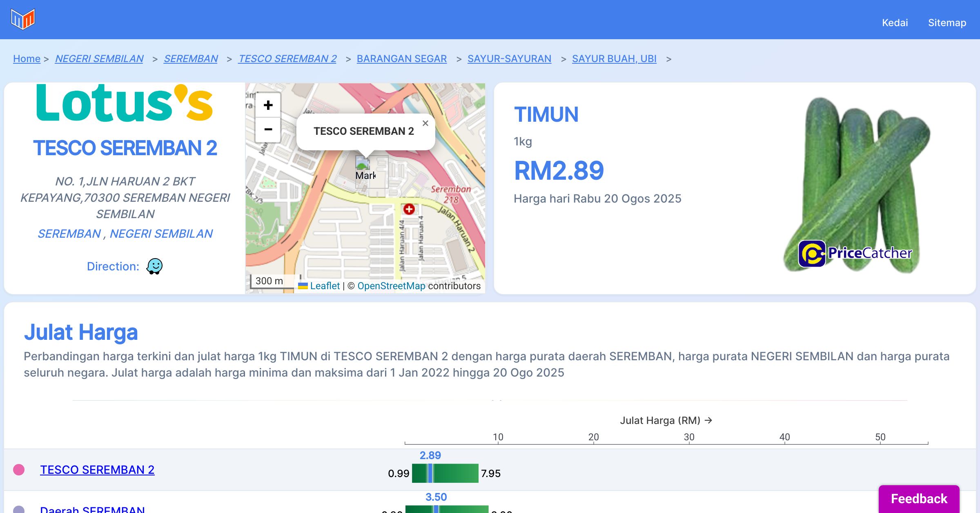
Task: Open the Leaflet attribution link
Action: pos(325,286)
